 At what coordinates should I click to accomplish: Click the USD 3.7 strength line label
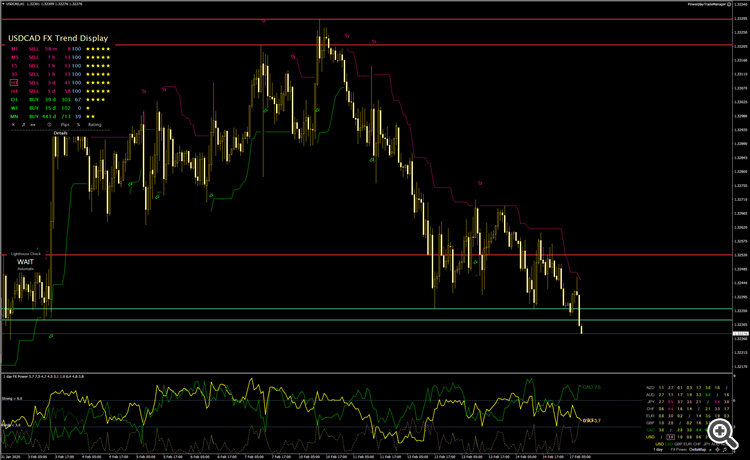coord(592,421)
